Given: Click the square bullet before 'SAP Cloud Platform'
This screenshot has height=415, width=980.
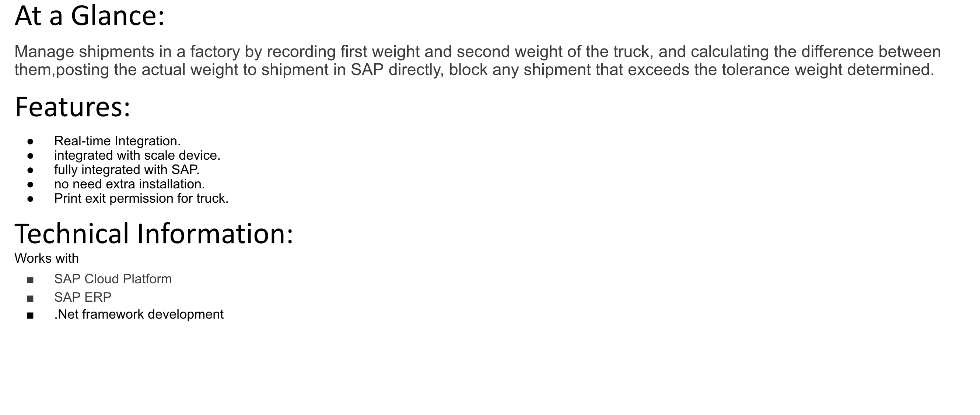Looking at the screenshot, I should point(31,281).
